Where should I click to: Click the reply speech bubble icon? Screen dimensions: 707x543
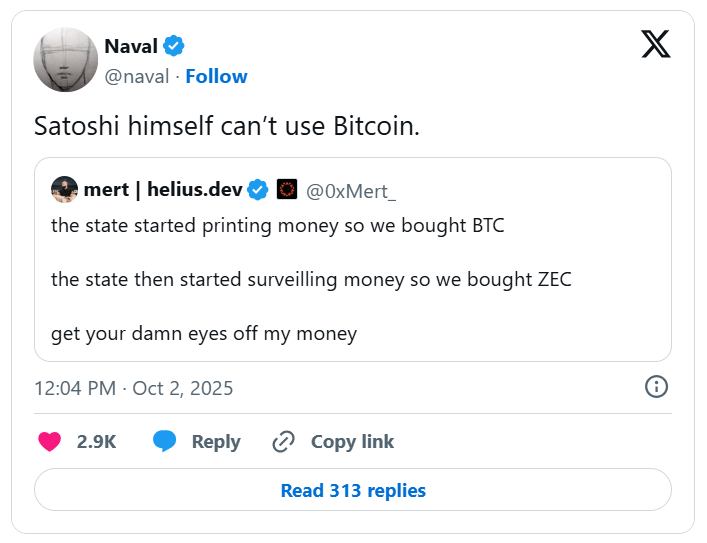[165, 441]
